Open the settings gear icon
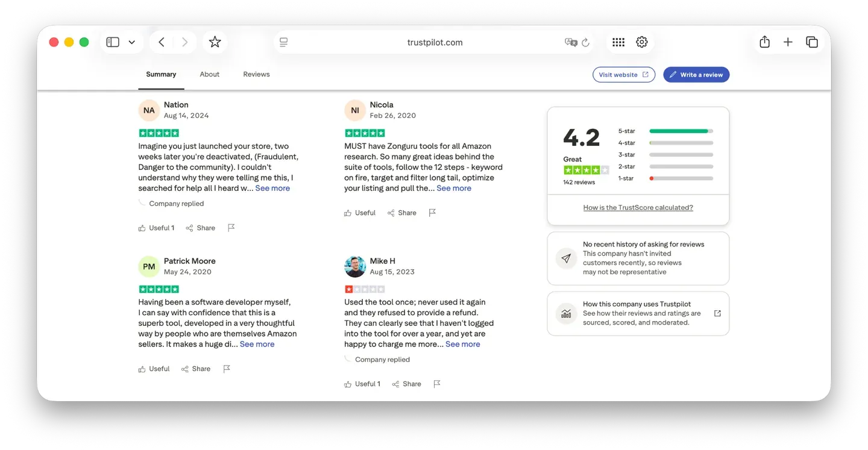This screenshot has width=868, height=450. click(642, 42)
